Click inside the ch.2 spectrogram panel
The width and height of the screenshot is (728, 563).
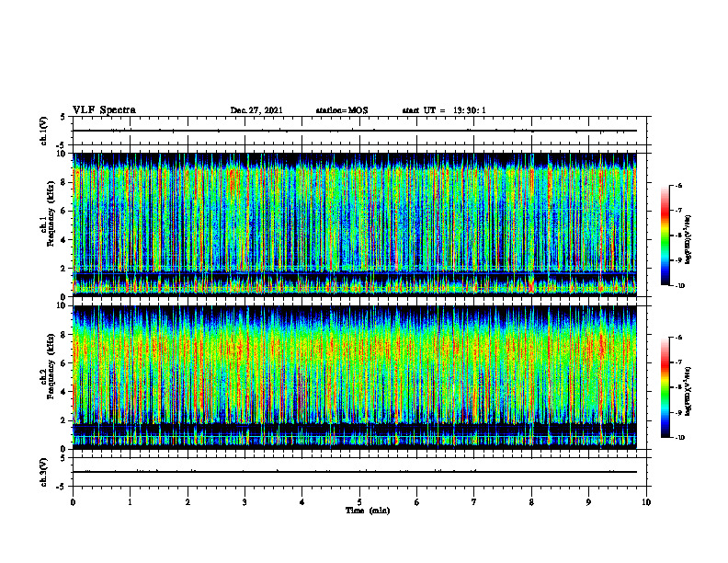(x=355, y=377)
